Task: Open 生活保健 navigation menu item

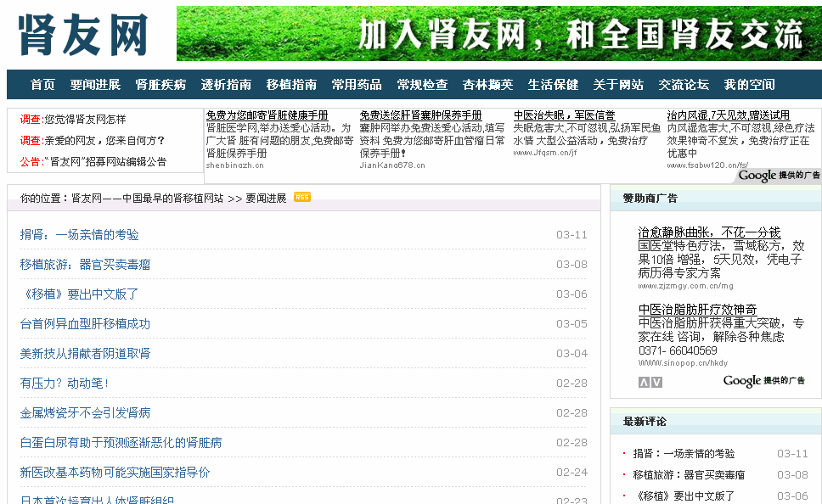Action: point(553,85)
